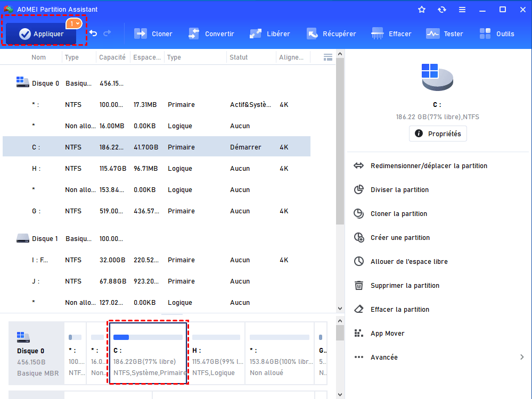Screen dimensions: 532x399
Task: Choose Allouer de l'espace libre
Action: click(409, 261)
